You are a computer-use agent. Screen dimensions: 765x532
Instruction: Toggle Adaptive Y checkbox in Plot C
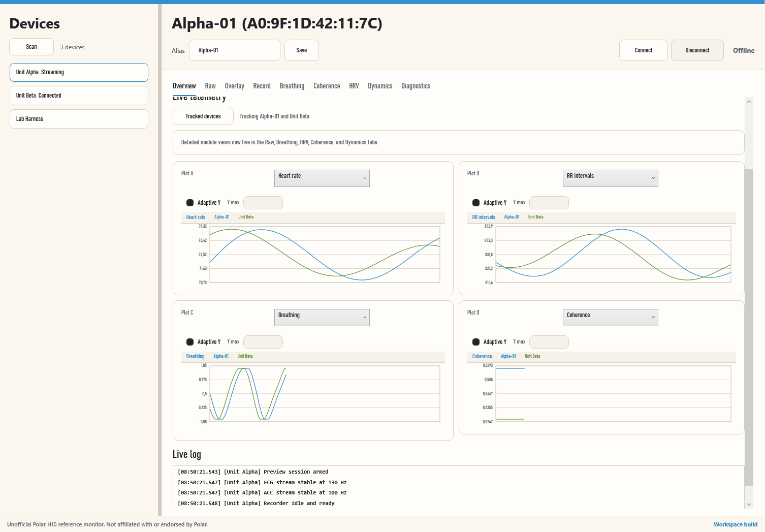pos(190,342)
